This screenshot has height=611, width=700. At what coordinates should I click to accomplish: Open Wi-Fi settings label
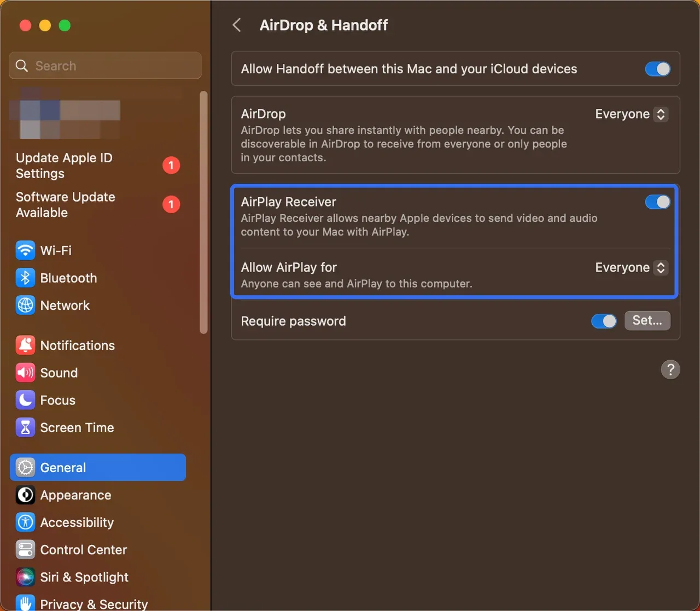click(x=56, y=251)
